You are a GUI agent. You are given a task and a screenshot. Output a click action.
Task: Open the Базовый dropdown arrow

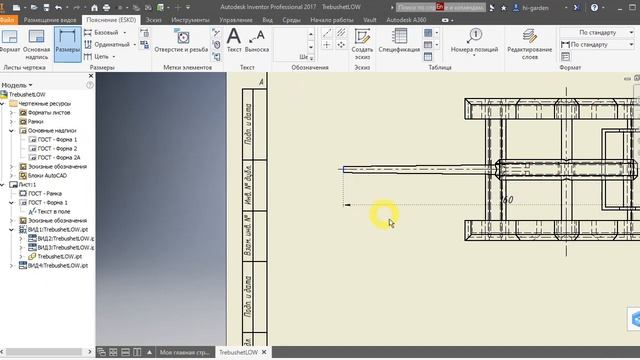coord(124,32)
